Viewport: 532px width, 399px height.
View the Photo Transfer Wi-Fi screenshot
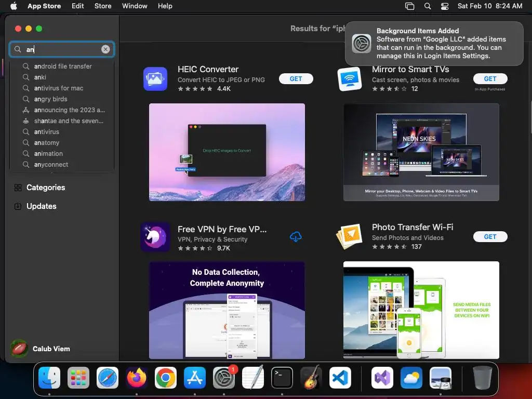[421, 310]
